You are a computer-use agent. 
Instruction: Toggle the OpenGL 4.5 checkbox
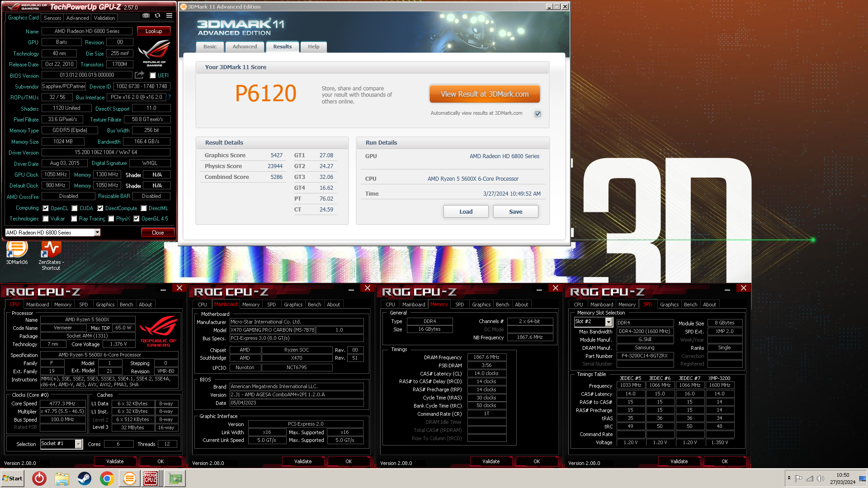pos(136,219)
